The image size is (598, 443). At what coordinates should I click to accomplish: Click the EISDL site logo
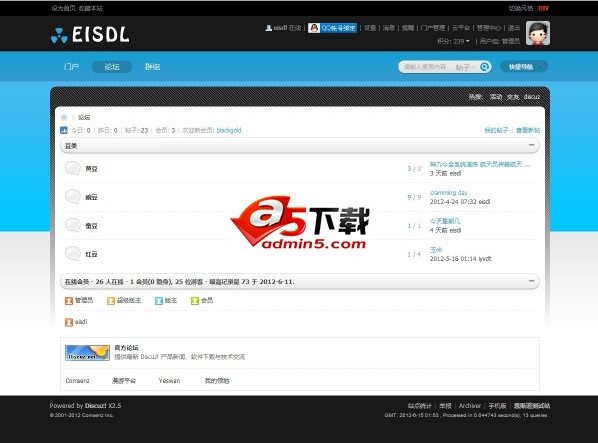coord(90,35)
